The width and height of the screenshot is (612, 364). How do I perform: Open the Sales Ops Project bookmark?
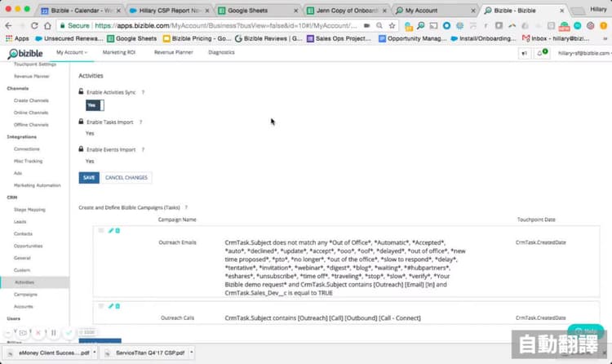coord(339,38)
